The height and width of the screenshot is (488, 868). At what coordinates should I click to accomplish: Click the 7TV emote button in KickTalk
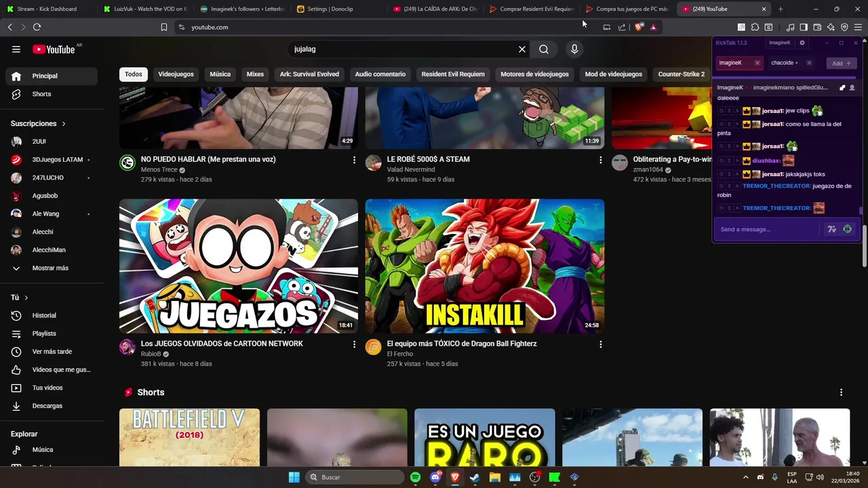click(832, 229)
